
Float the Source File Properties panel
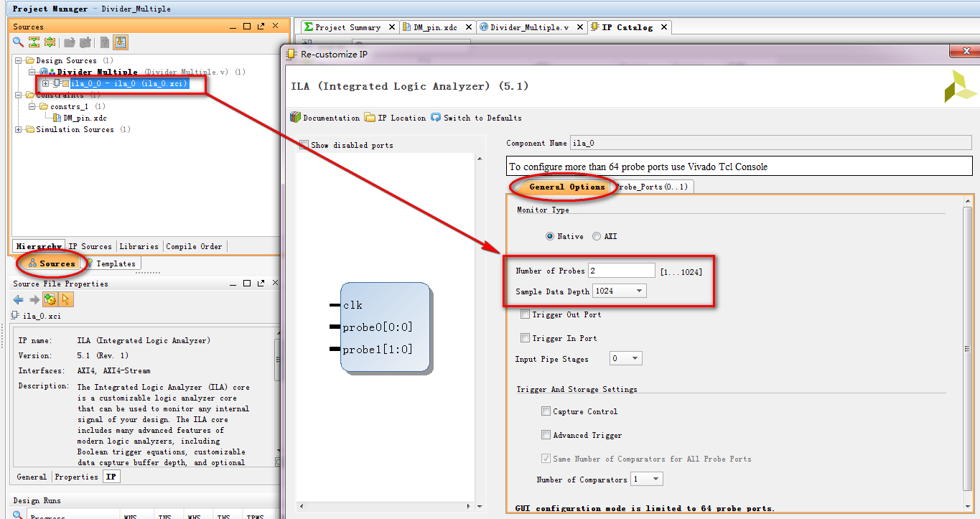[x=261, y=284]
